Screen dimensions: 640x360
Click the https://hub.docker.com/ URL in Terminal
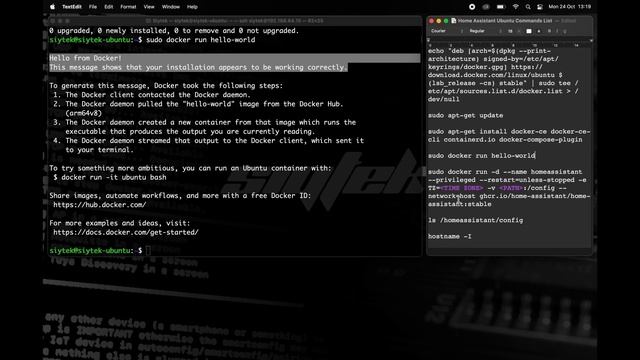(x=100, y=205)
